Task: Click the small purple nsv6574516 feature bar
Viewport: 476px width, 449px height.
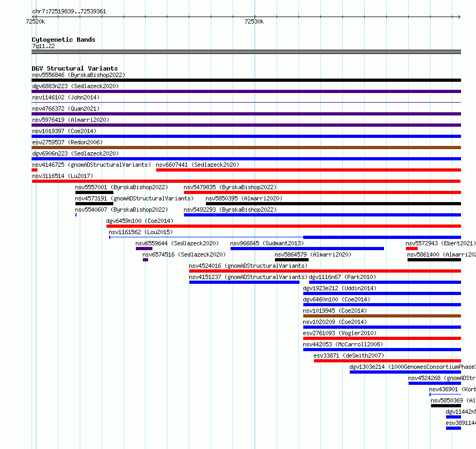Action: tap(145, 260)
